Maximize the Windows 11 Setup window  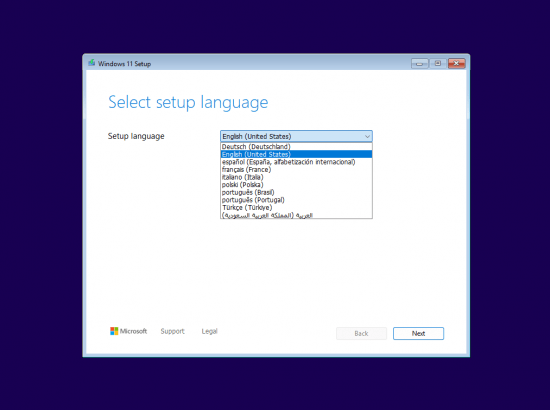pos(438,63)
